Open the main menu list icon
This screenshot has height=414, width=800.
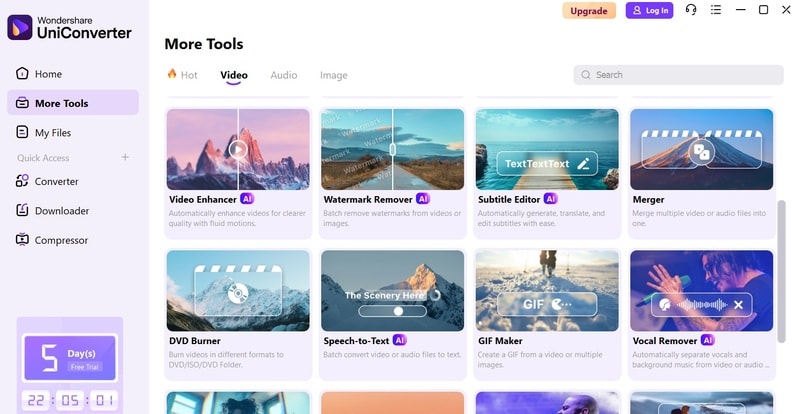pyautogui.click(x=716, y=10)
